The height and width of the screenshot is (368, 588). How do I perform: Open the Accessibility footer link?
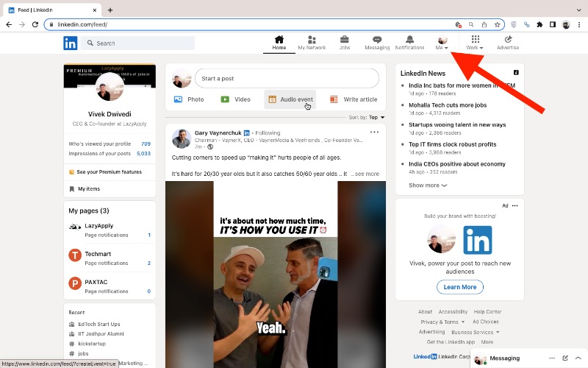[x=453, y=311]
